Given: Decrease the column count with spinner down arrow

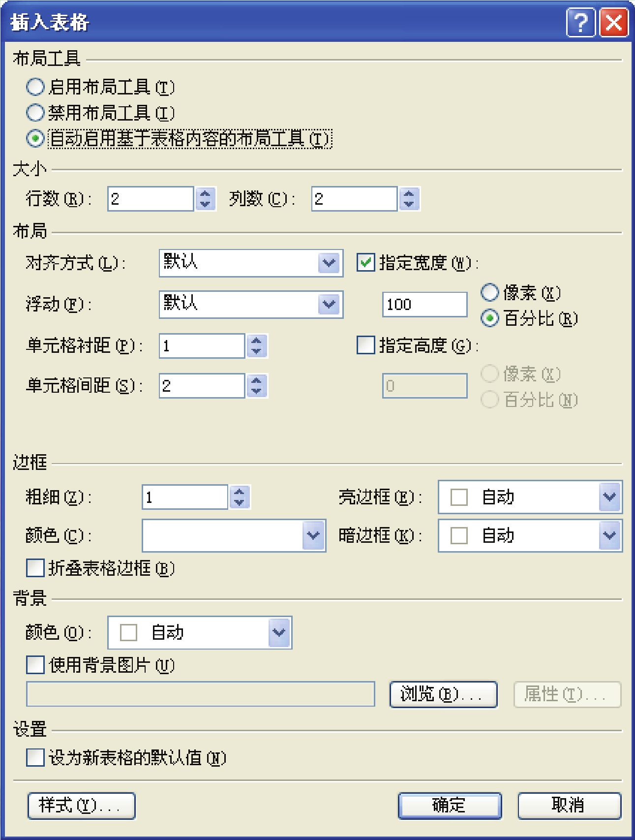Looking at the screenshot, I should (409, 204).
